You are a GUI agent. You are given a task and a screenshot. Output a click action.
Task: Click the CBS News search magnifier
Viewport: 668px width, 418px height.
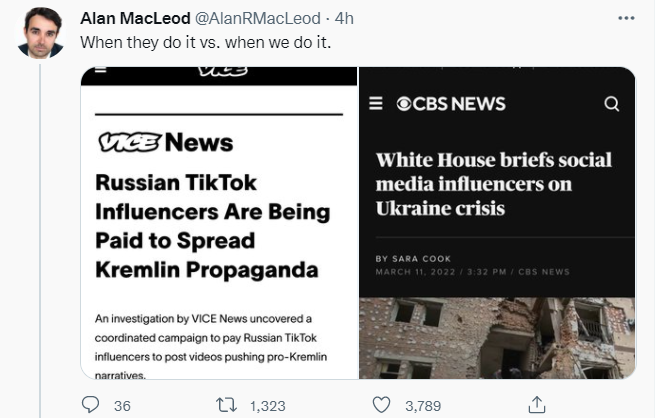(612, 104)
